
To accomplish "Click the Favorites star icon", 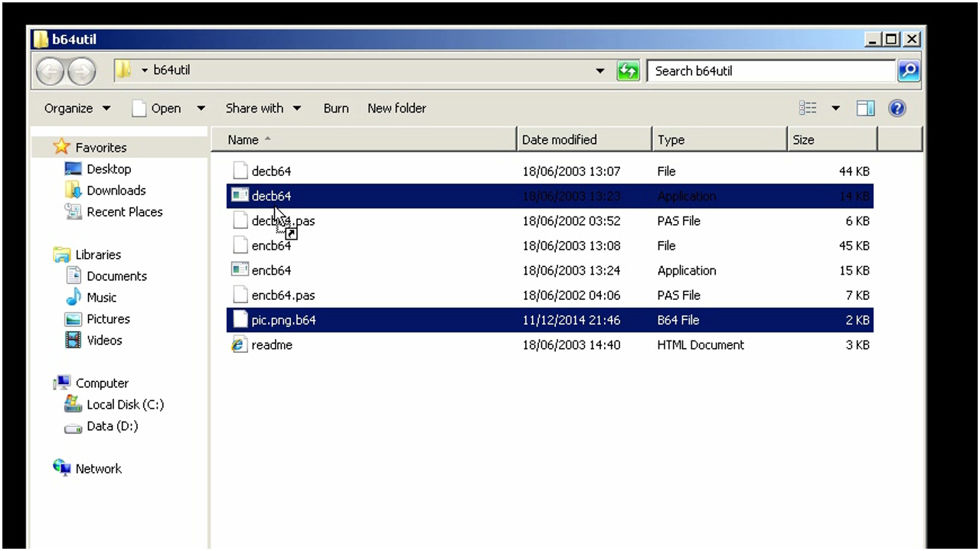I will (62, 147).
